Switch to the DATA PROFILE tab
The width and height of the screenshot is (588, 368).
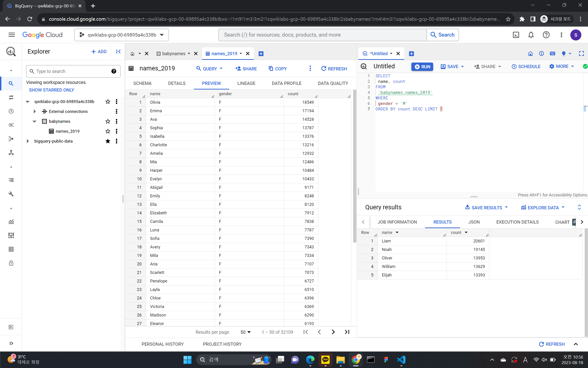click(x=286, y=83)
